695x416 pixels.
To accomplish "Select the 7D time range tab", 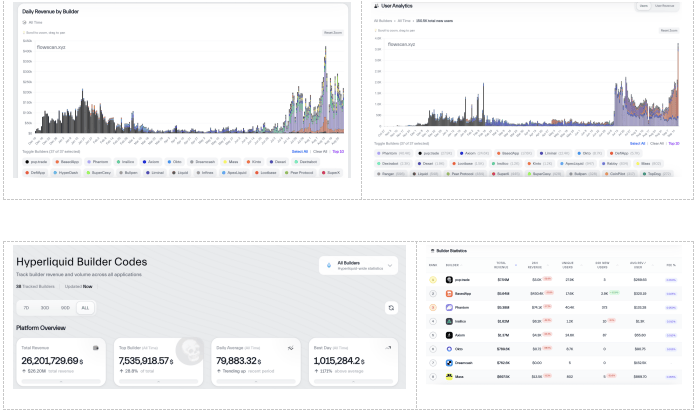I will 27,308.
